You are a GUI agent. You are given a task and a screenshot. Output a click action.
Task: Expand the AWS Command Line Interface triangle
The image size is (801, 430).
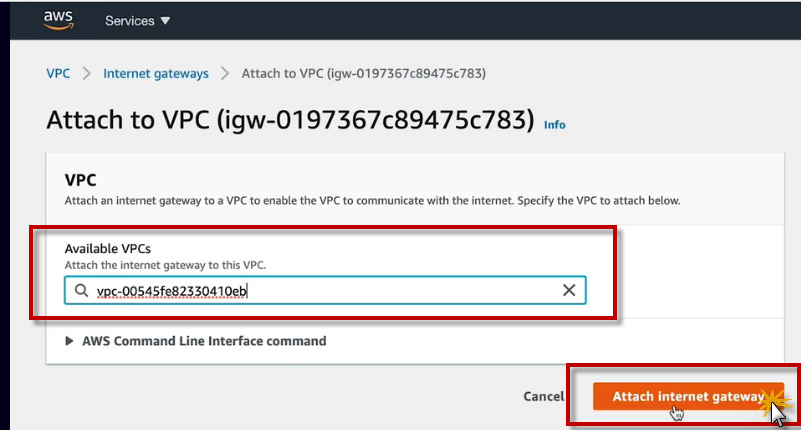[x=69, y=341]
